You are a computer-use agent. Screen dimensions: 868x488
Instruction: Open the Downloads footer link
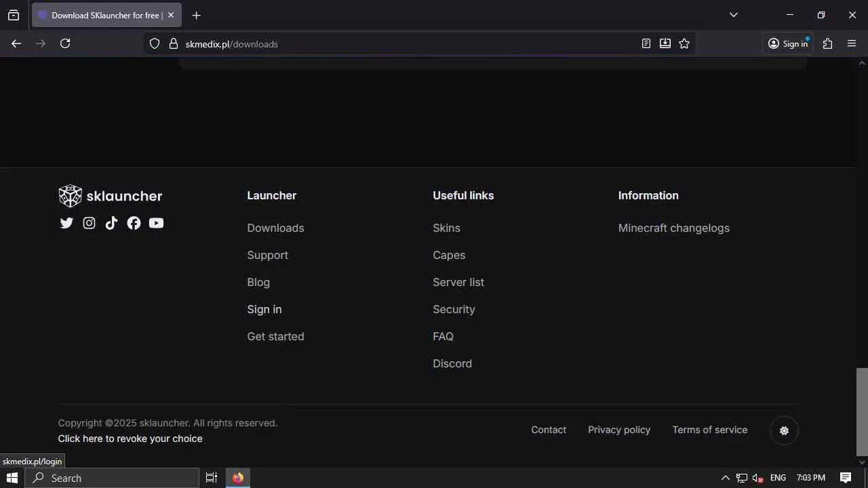275,228
